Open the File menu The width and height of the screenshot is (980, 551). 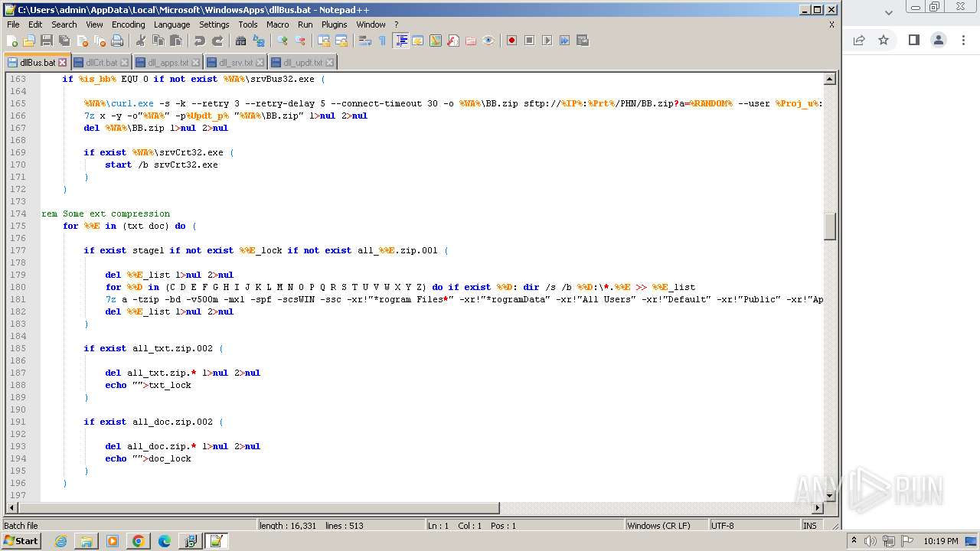coord(13,24)
